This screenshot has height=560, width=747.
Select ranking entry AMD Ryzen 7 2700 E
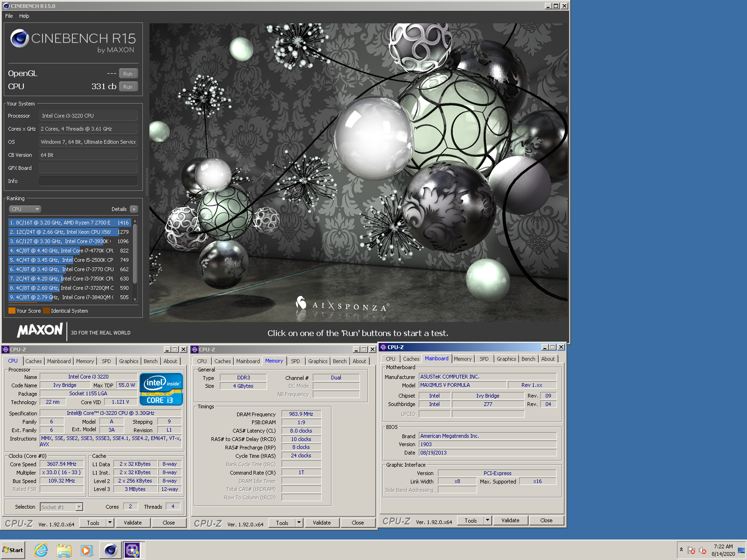pyautogui.click(x=70, y=223)
